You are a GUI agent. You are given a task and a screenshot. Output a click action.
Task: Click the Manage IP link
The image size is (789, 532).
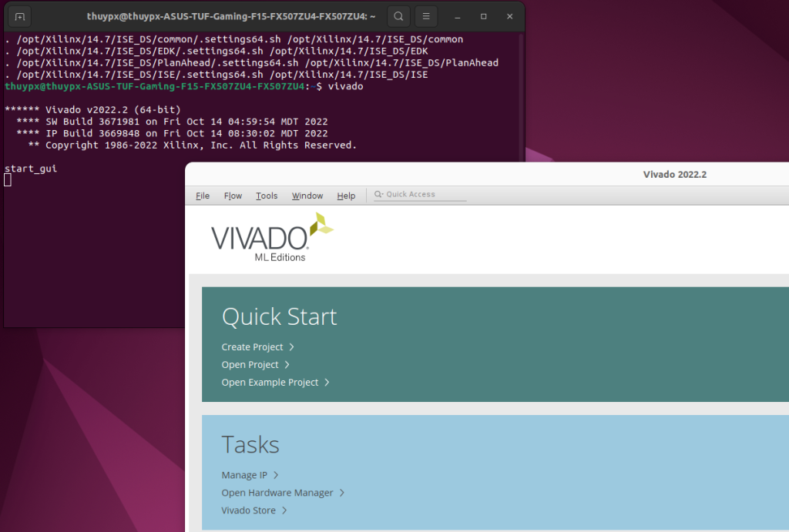point(244,475)
